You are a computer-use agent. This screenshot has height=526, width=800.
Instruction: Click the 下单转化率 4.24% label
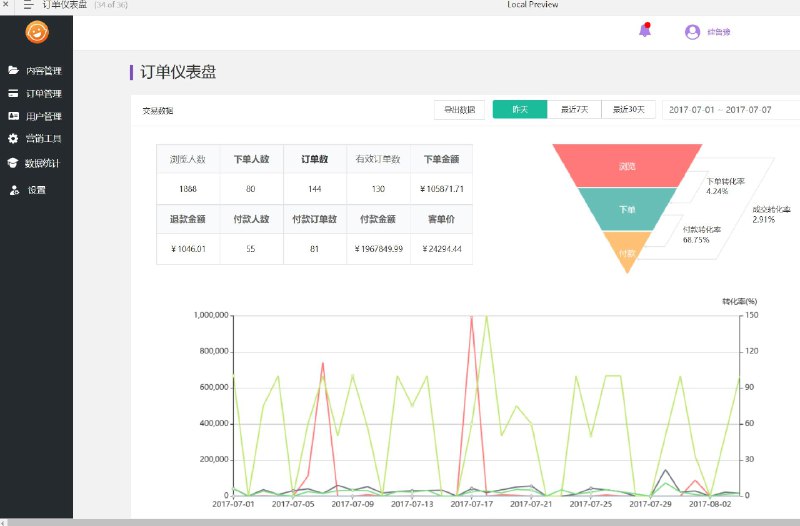pos(726,186)
